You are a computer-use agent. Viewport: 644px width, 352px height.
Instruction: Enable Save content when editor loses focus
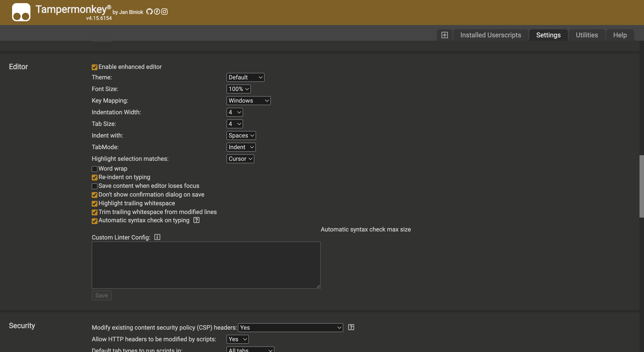pyautogui.click(x=94, y=186)
